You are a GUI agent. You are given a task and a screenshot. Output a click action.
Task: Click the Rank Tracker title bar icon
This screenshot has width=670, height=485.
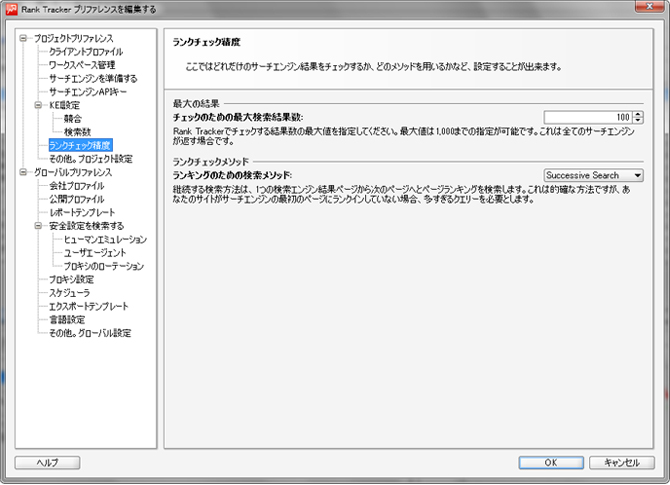(x=12, y=9)
